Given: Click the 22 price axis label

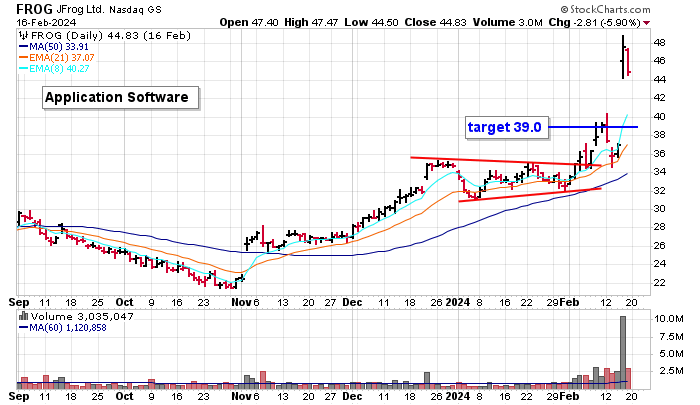Looking at the screenshot, I should (659, 283).
